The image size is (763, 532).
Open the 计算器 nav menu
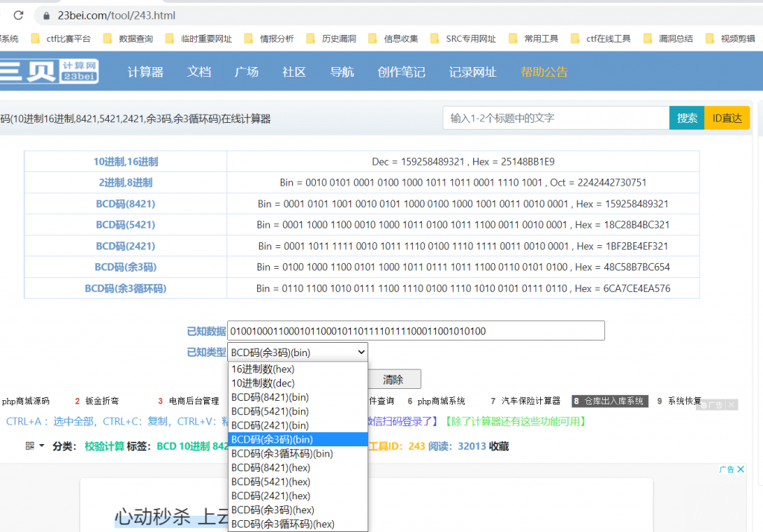(145, 72)
